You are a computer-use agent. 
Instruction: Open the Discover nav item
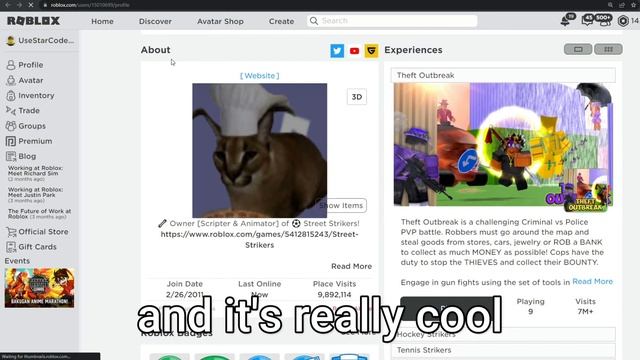point(155,21)
